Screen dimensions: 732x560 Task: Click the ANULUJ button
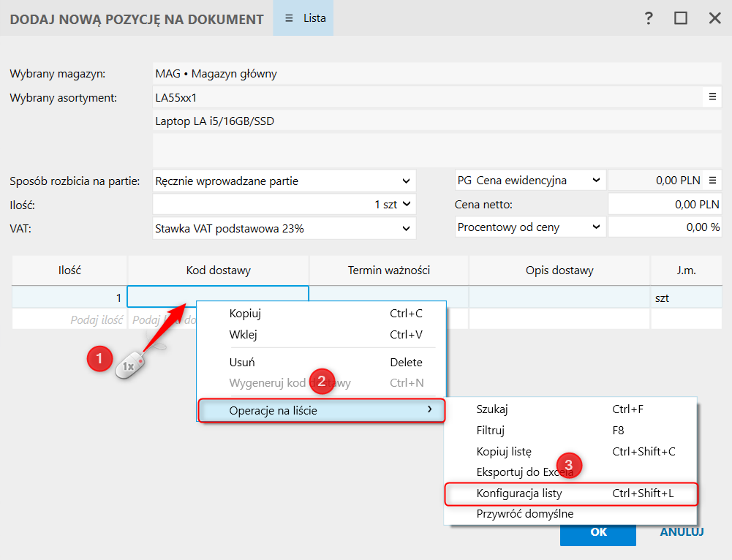(x=682, y=532)
